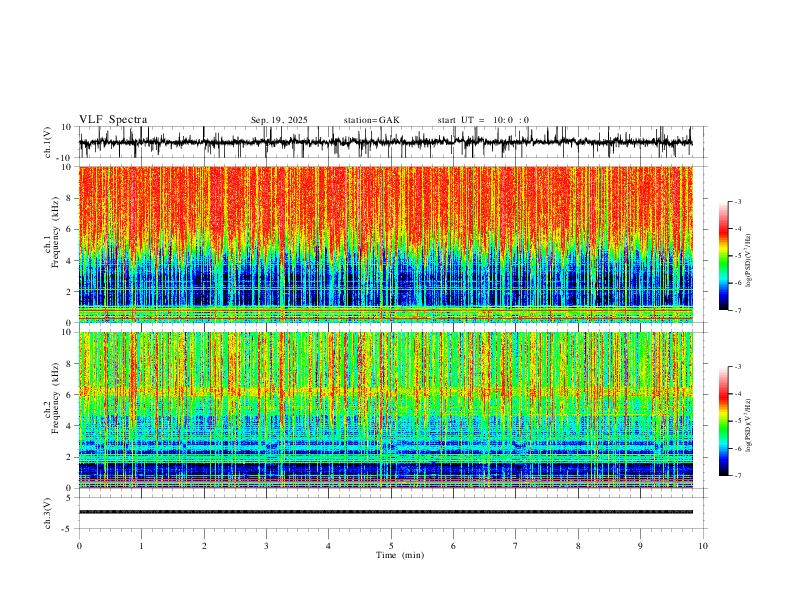This screenshot has width=792, height=612.
Task: Click the "-5" tick on upper color bar
Action: tap(737, 256)
